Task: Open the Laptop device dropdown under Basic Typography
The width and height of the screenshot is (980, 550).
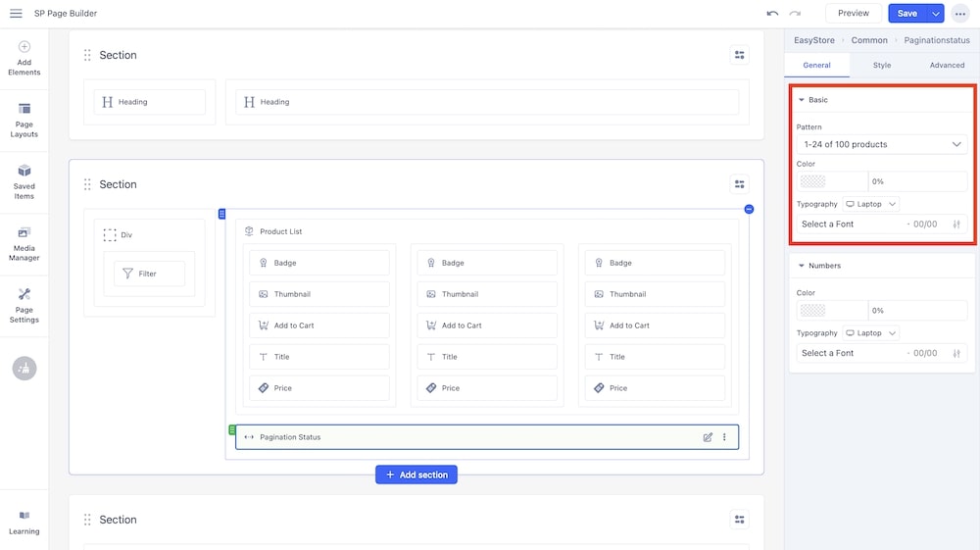Action: pyautogui.click(x=871, y=204)
